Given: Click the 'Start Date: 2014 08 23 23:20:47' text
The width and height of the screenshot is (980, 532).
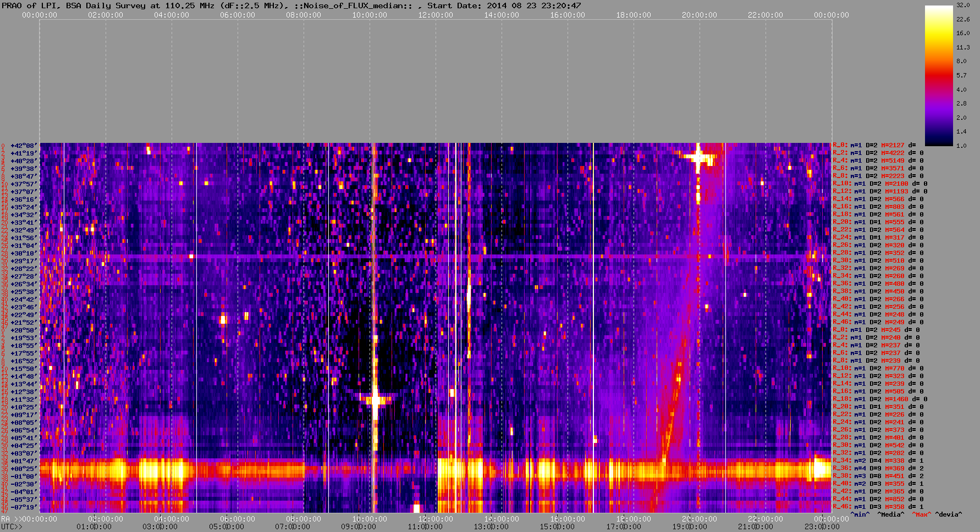Looking at the screenshot, I should (504, 5).
